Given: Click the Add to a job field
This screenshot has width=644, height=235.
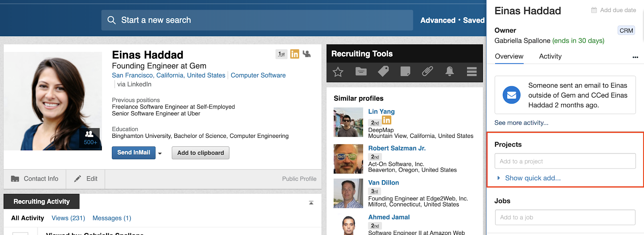Looking at the screenshot, I should point(565,217).
